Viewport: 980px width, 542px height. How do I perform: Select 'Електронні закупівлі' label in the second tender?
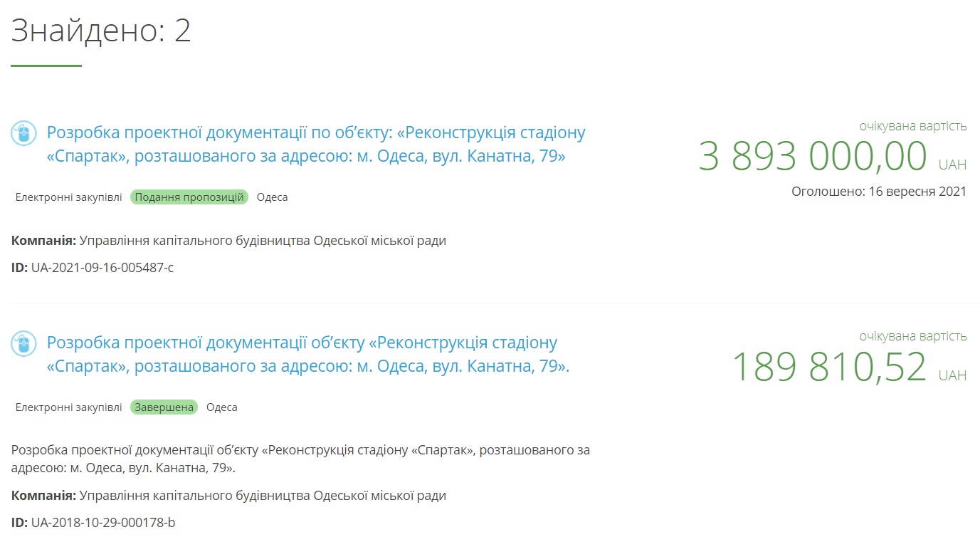click(68, 407)
